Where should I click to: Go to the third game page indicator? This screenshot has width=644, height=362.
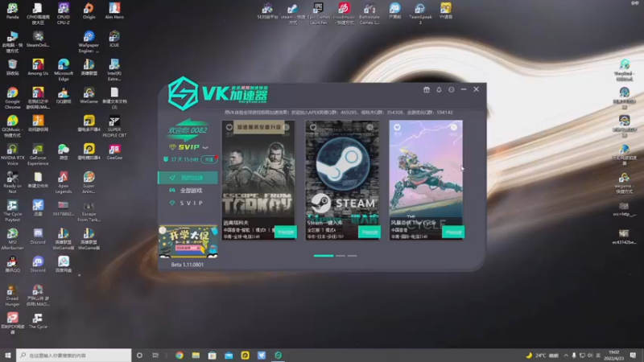coord(352,256)
